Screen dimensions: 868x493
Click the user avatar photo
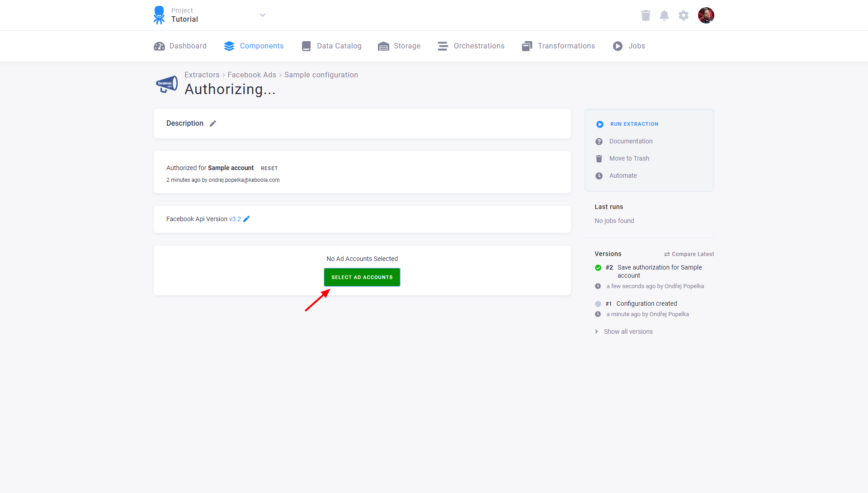(706, 15)
